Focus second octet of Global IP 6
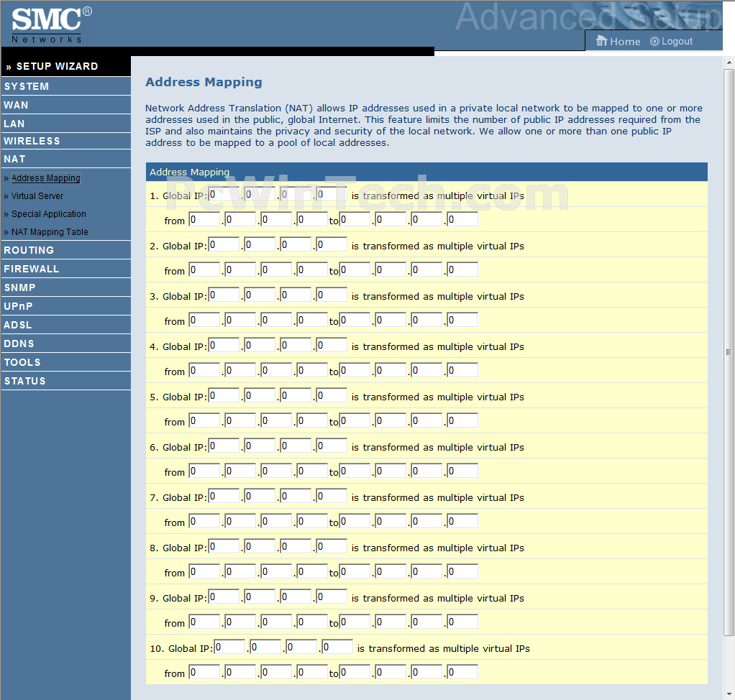 (x=260, y=446)
